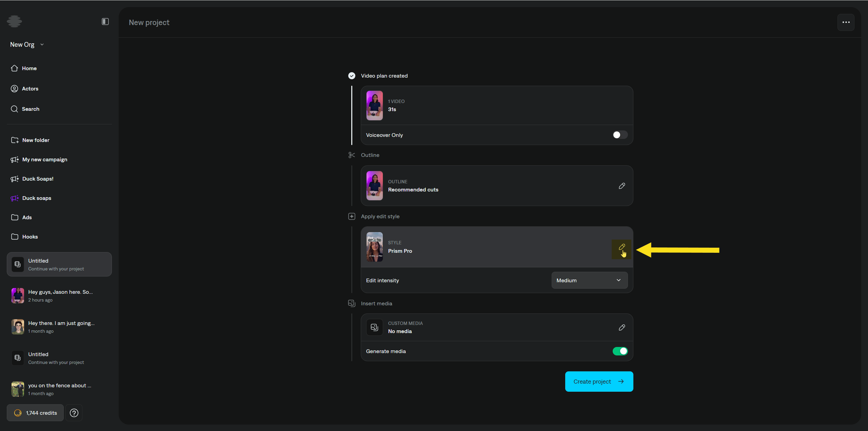The width and height of the screenshot is (868, 431).
Task: Open 'you on the fence about' project
Action: click(x=59, y=389)
